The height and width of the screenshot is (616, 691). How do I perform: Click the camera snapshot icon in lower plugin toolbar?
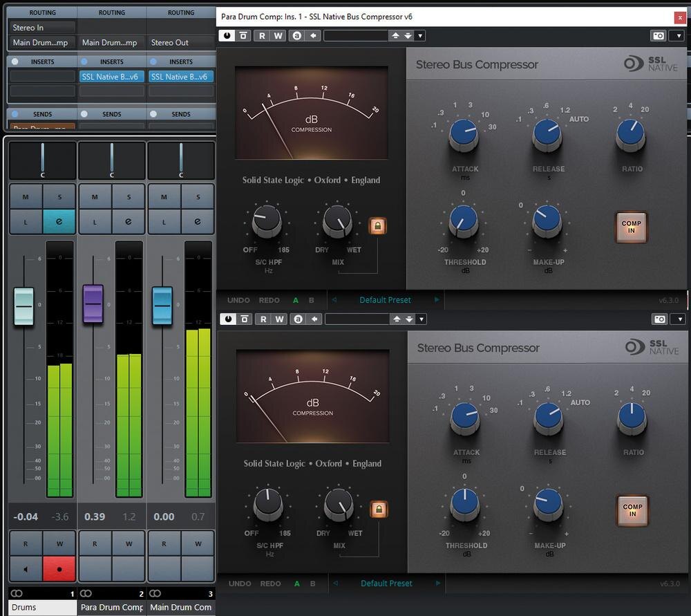(x=660, y=319)
